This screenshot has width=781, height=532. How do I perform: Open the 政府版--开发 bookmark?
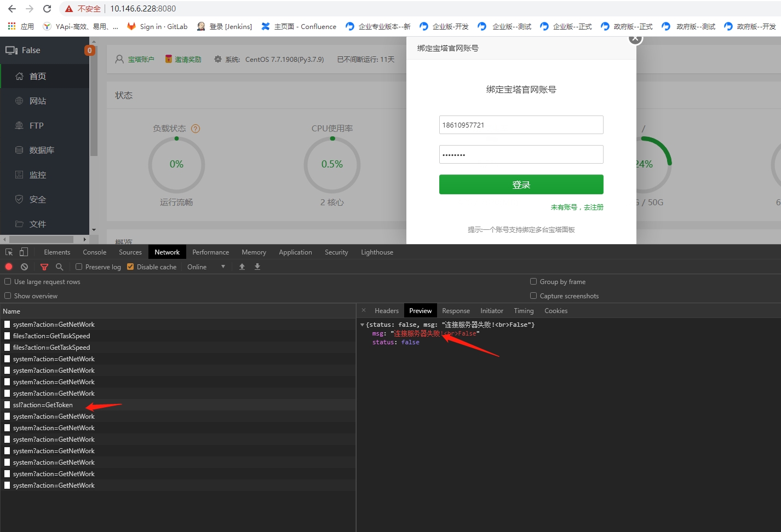750,26
